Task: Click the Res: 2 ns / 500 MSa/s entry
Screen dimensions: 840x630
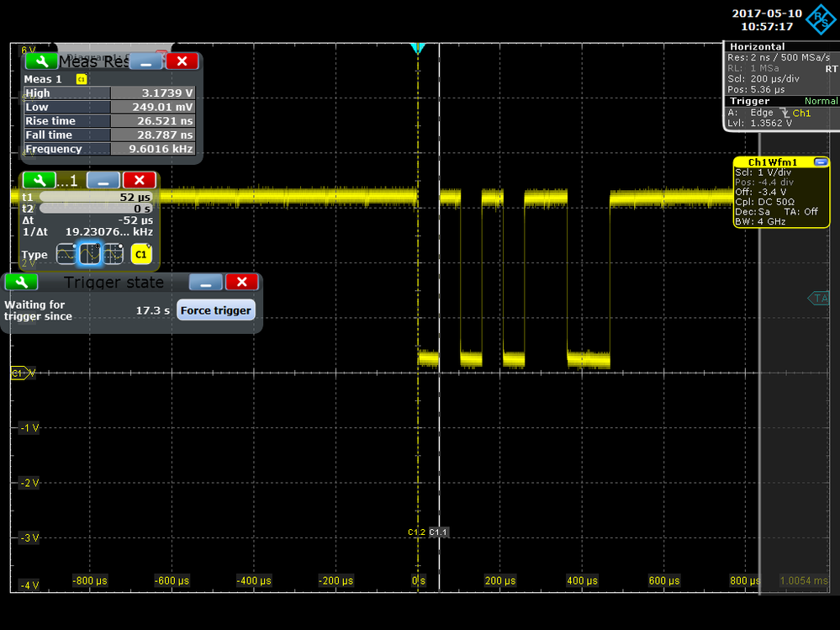Action: click(779, 57)
